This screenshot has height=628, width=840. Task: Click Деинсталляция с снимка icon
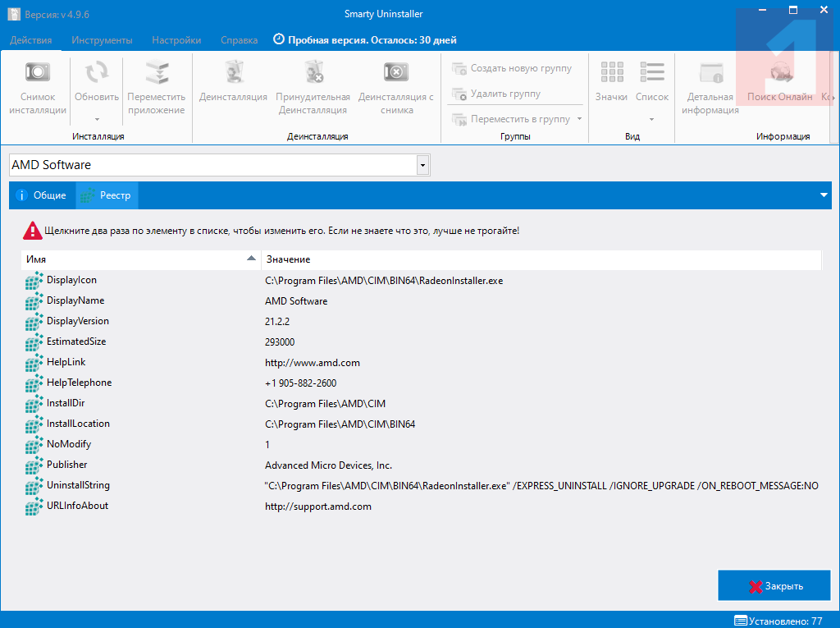click(395, 74)
